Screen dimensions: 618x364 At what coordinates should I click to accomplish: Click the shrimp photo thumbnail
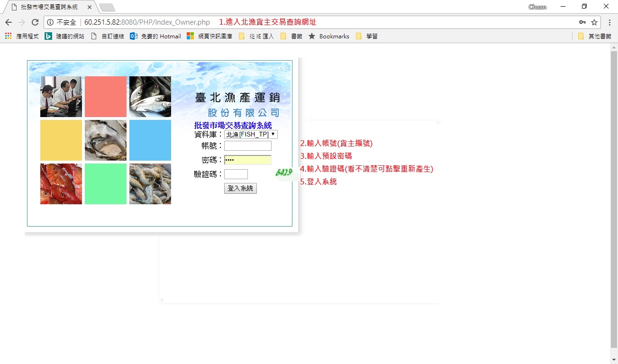coord(150,184)
